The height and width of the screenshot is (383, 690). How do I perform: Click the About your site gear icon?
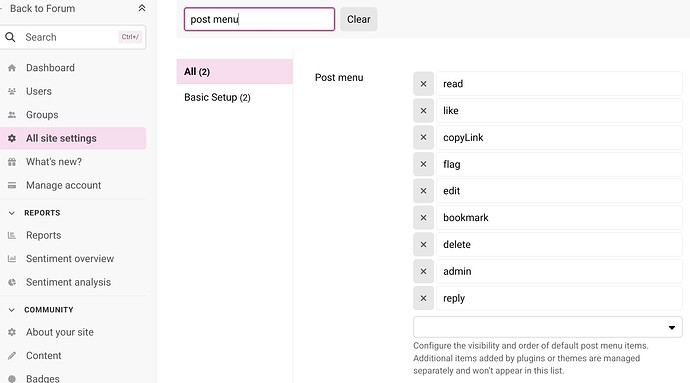(x=12, y=332)
